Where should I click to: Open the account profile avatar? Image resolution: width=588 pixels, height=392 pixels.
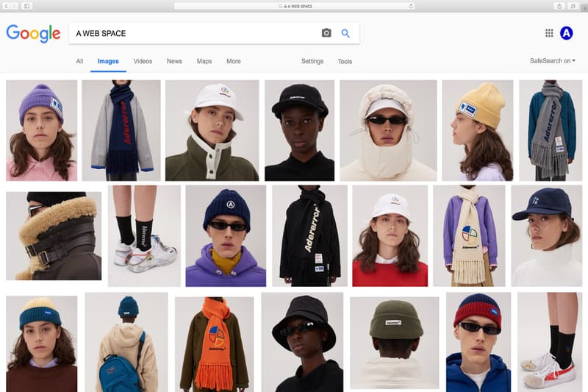click(x=567, y=33)
